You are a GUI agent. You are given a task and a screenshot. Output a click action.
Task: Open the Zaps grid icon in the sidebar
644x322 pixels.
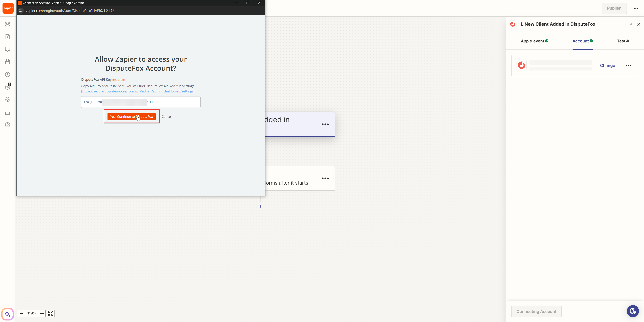pyautogui.click(x=8, y=24)
